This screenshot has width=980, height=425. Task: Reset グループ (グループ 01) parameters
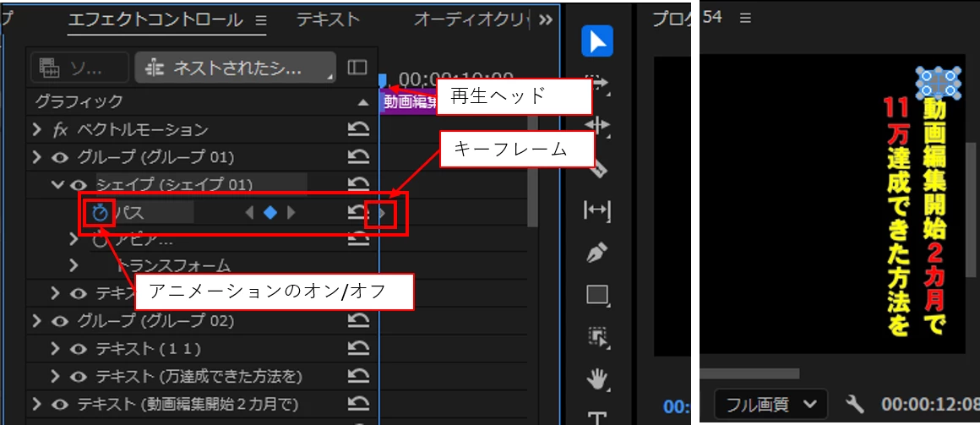pos(358,156)
